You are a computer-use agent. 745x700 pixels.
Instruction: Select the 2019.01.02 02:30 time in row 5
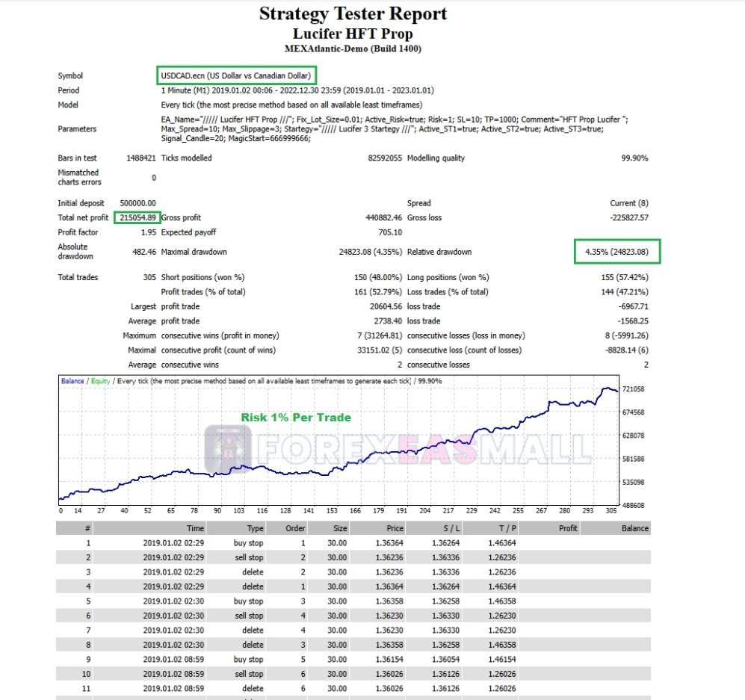coord(173,601)
